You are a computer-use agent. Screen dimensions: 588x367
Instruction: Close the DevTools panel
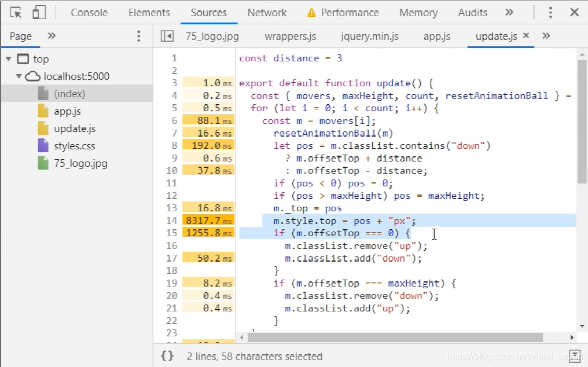[x=574, y=12]
